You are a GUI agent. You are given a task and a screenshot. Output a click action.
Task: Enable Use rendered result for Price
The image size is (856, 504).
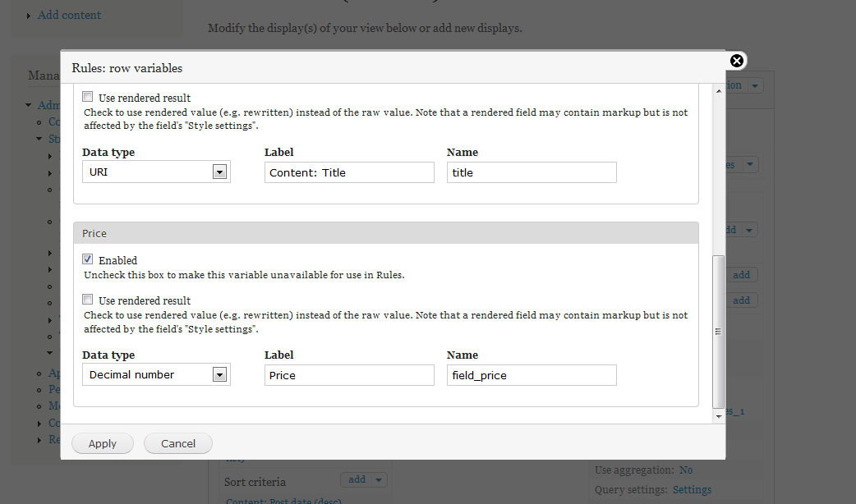pos(88,300)
